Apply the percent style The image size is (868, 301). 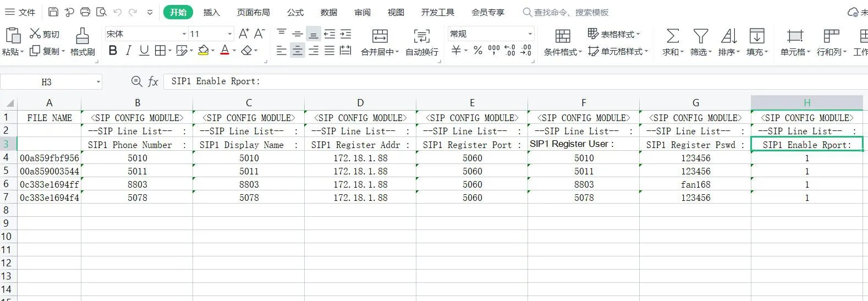[x=478, y=51]
